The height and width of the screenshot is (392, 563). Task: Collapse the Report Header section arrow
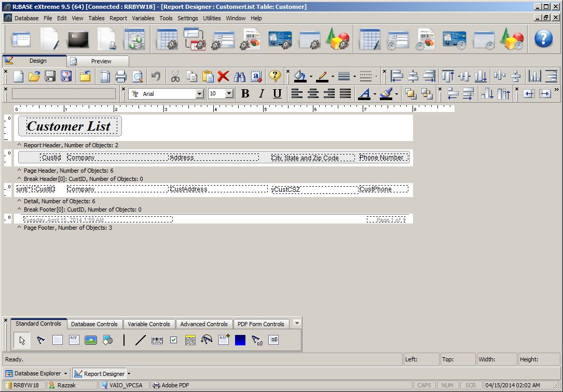19,145
